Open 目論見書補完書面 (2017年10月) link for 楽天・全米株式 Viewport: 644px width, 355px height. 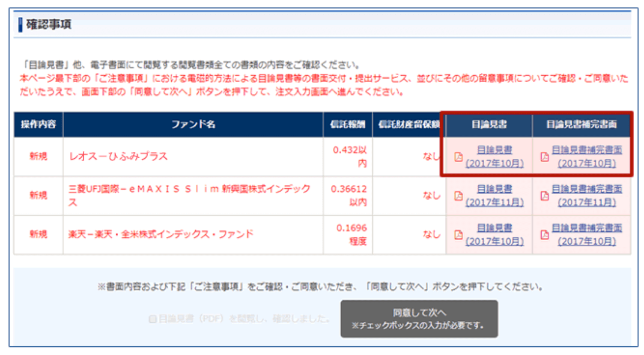[x=587, y=234]
